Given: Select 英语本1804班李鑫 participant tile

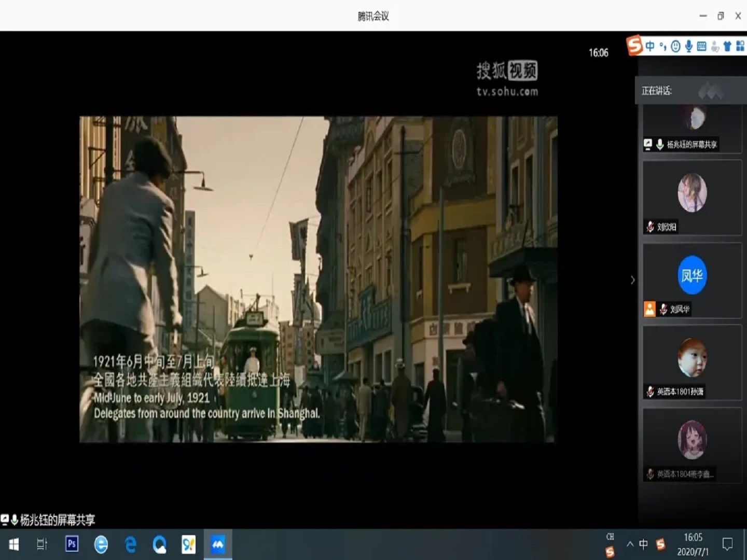Looking at the screenshot, I should coord(692,445).
